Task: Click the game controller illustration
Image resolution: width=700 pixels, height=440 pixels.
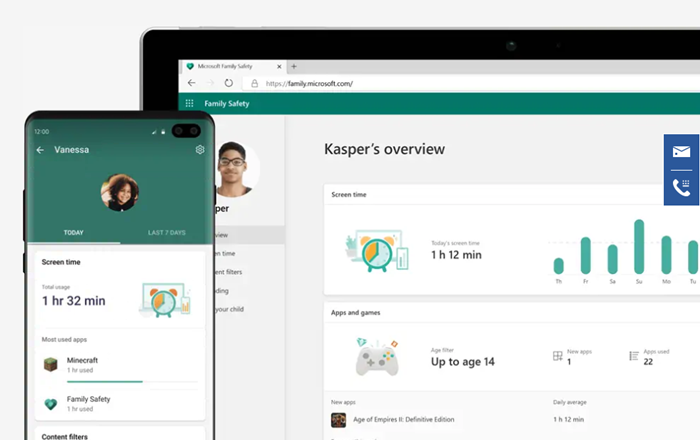Action: click(377, 357)
